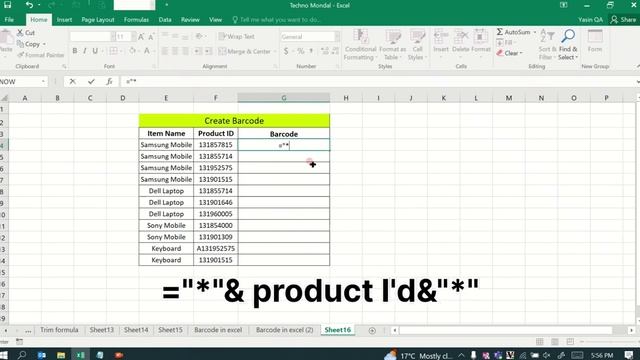Click the percent style button
Screen dimensions: 640x360
300,51
